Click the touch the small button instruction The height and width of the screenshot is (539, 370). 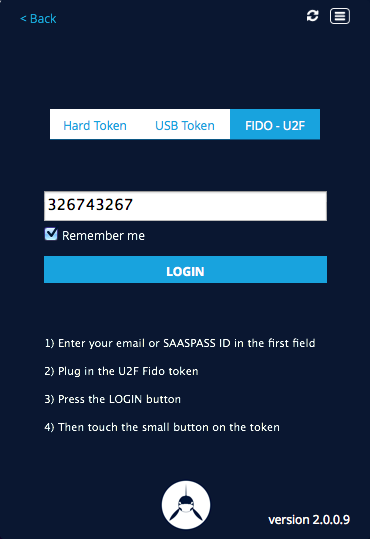162,427
